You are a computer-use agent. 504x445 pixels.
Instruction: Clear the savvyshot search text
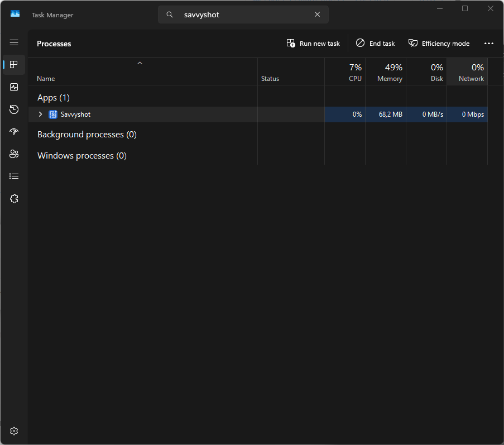(x=317, y=15)
